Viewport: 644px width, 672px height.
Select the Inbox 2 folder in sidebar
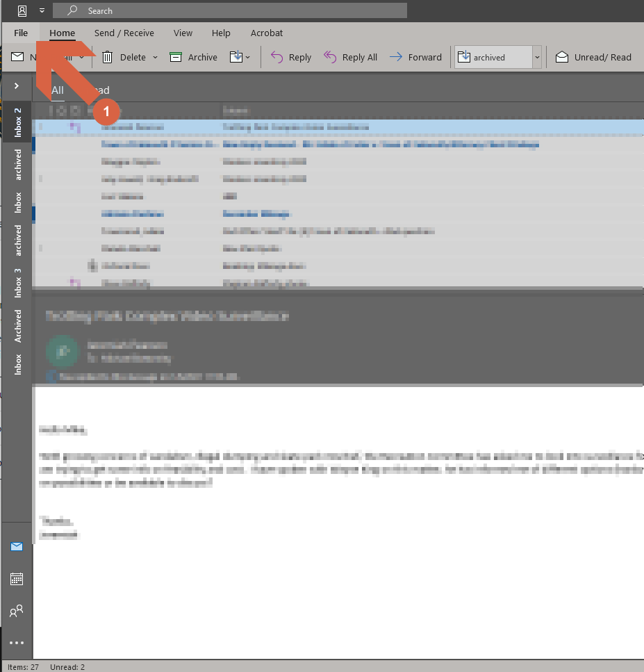point(17,122)
